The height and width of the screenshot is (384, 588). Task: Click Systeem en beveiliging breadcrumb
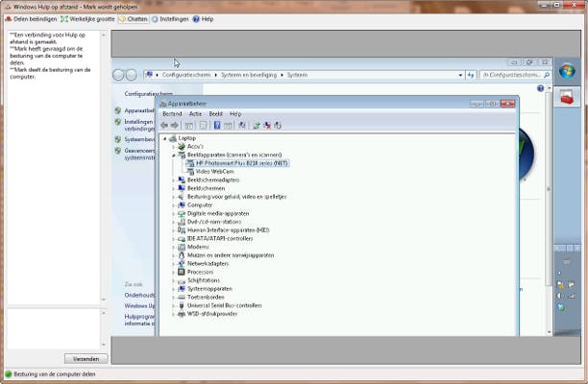pos(249,75)
